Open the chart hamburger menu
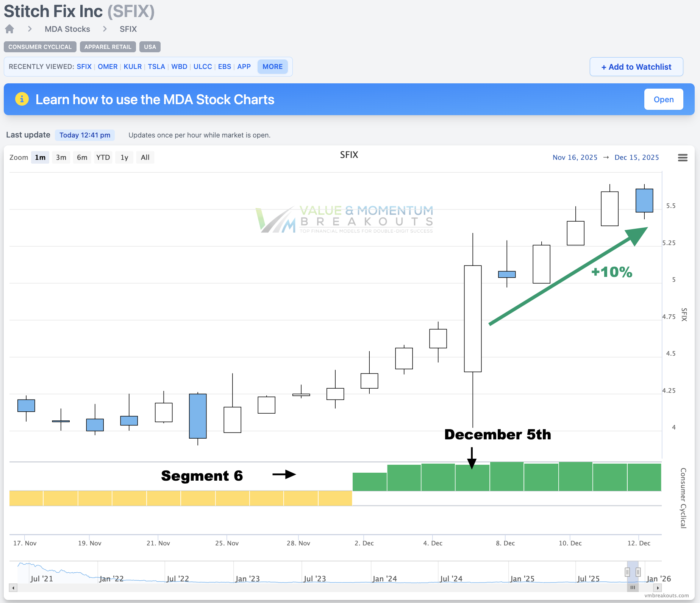Screen dimensions: 700x603 683,158
